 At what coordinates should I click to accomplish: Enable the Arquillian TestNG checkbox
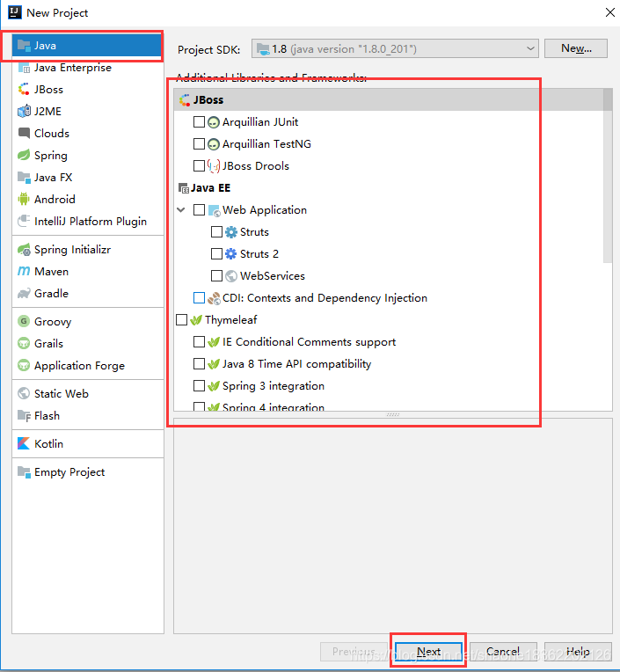pyautogui.click(x=199, y=144)
